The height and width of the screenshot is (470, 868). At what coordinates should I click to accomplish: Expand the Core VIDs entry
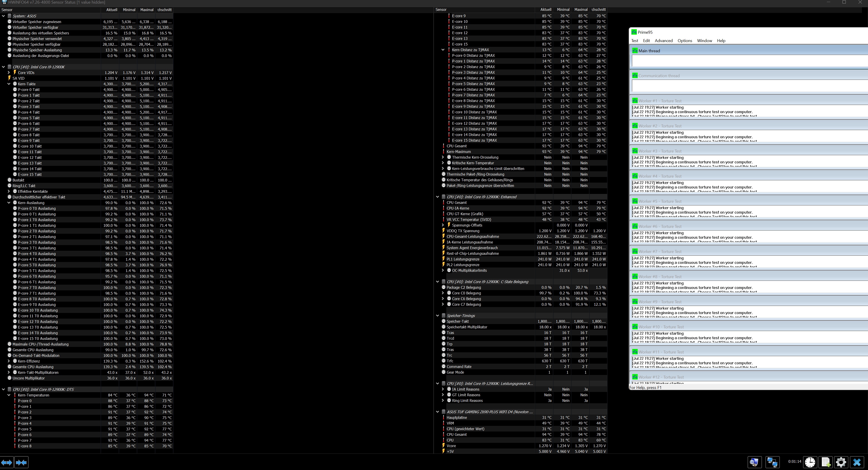coord(8,72)
